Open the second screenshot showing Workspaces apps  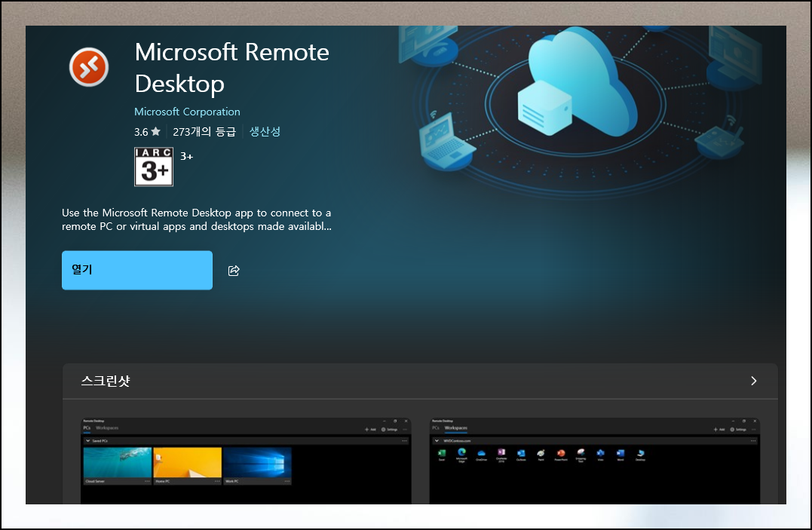[595, 461]
